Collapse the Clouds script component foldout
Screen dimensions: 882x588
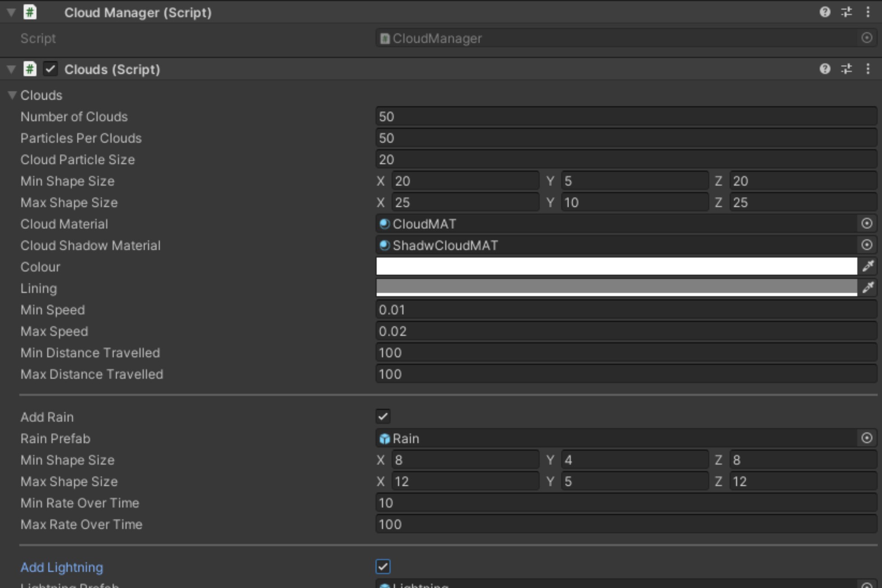(11, 69)
